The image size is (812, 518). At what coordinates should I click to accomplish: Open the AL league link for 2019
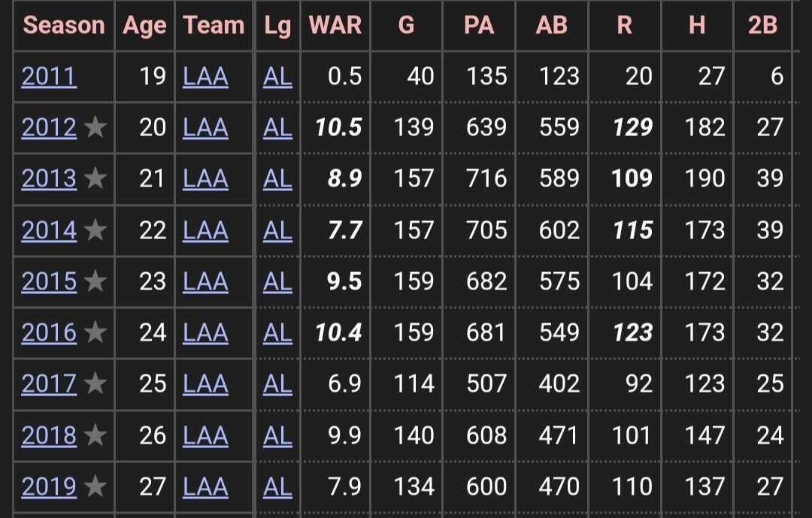(x=277, y=486)
